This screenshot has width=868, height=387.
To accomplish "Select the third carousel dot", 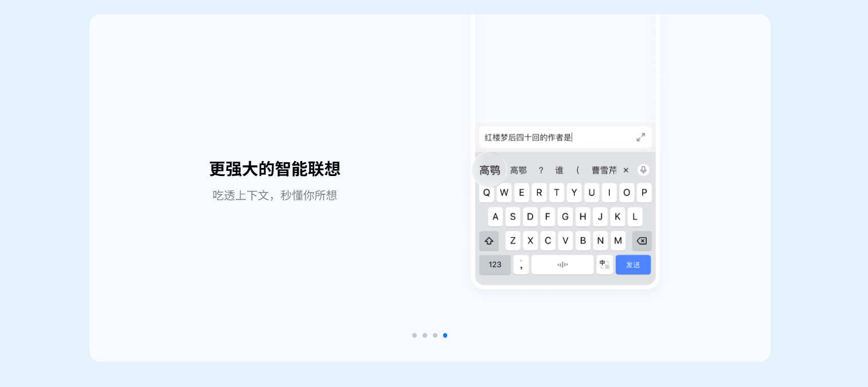I will [435, 335].
